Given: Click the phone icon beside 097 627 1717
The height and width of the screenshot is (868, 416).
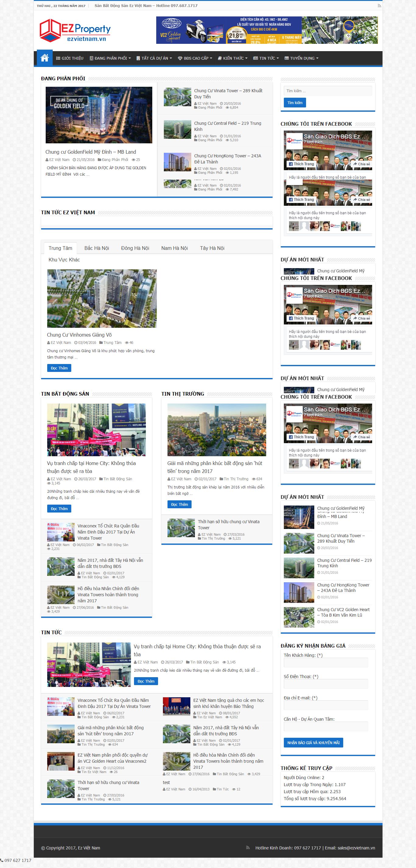Looking at the screenshot, I should [2, 860].
